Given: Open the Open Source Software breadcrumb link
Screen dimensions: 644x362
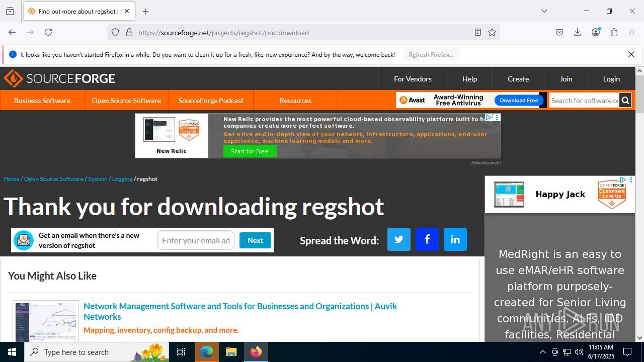Looking at the screenshot, I should pos(54,179).
